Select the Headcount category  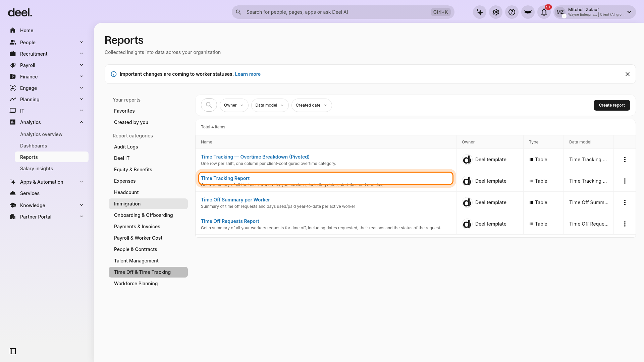tap(148, 192)
